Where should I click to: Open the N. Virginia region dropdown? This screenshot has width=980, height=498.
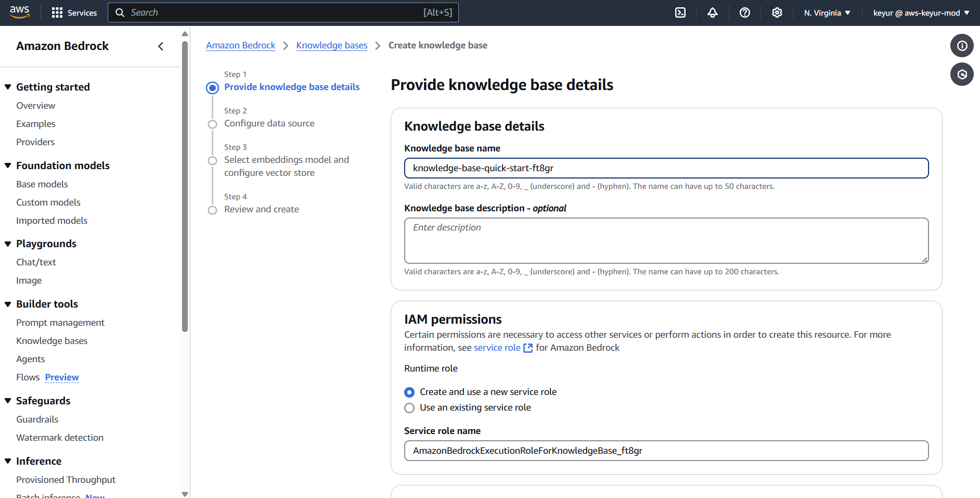coord(827,12)
